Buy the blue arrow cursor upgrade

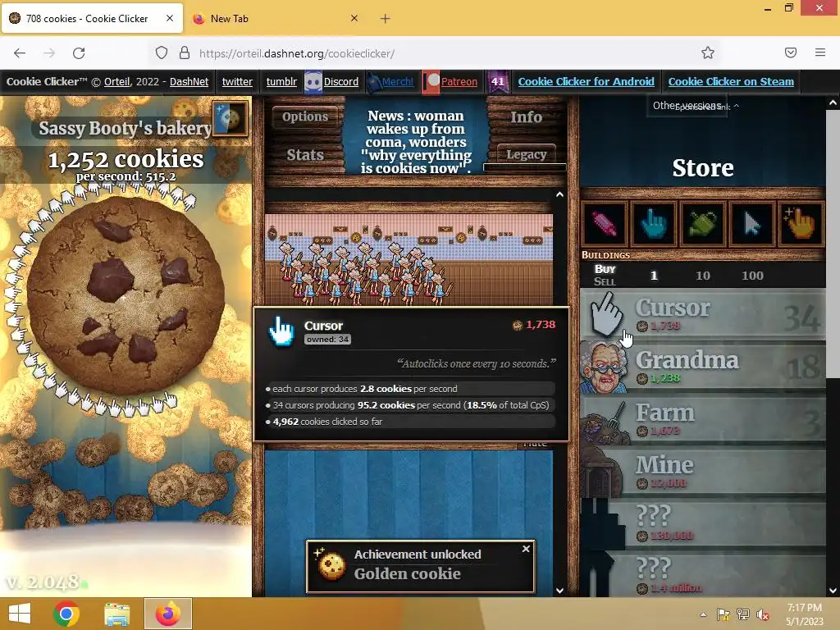pyautogui.click(x=751, y=223)
